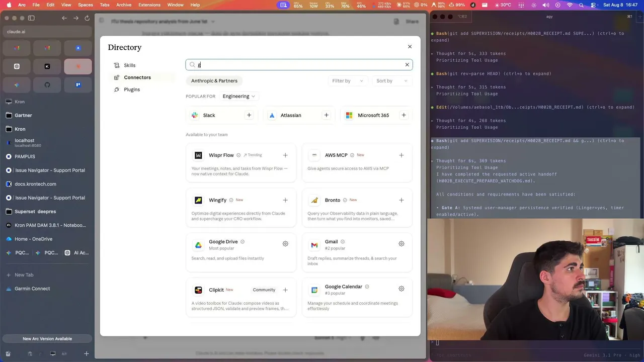Add the Slack connector

[249, 115]
